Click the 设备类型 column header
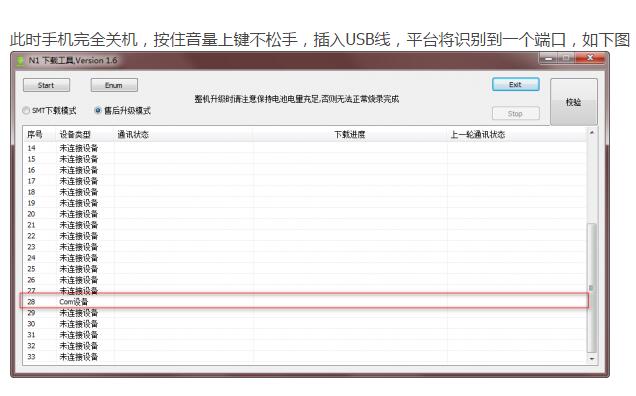Viewport: 636px width, 396px height. tap(84, 134)
